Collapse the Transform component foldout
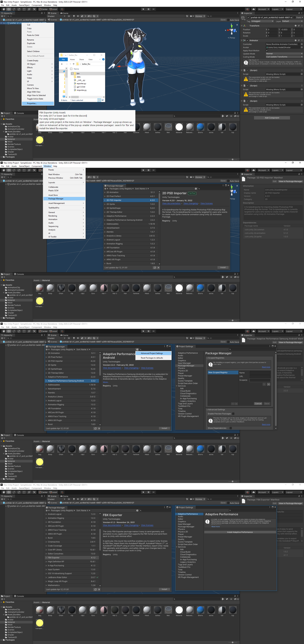The image size is (304, 644). pos(242,26)
